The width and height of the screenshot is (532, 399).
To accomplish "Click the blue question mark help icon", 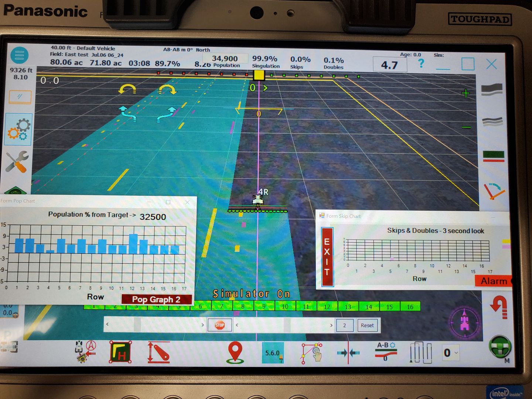I will 421,63.
